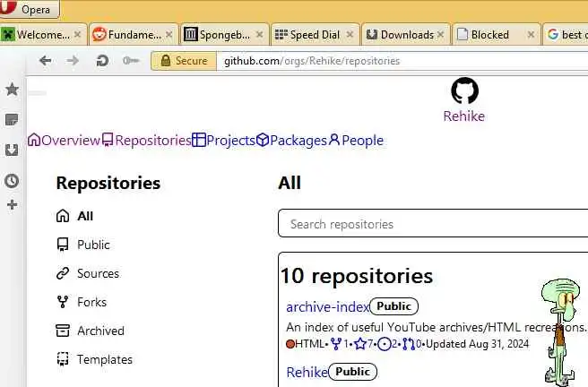The height and width of the screenshot is (387, 588).
Task: Click the Repositories book icon
Action: click(x=108, y=140)
